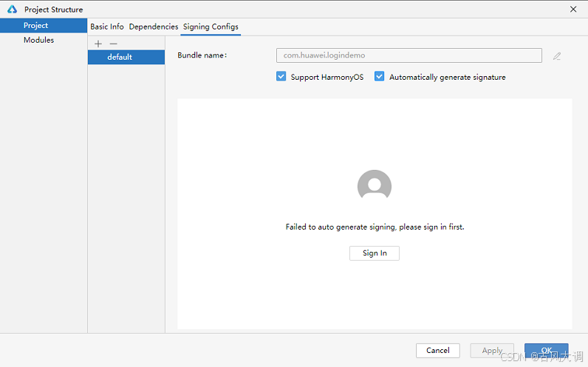Toggle Automatically generate signature checkbox
The height and width of the screenshot is (367, 588).
tap(379, 77)
